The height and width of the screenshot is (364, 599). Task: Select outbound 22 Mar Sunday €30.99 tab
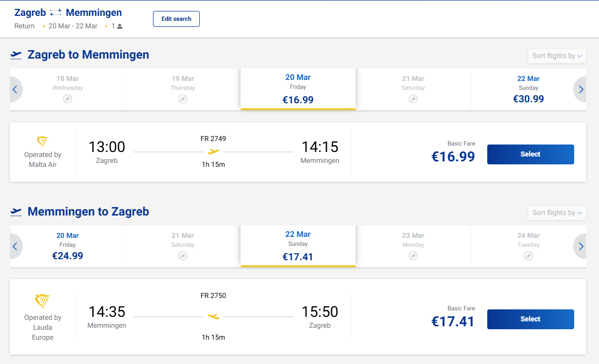coord(528,89)
